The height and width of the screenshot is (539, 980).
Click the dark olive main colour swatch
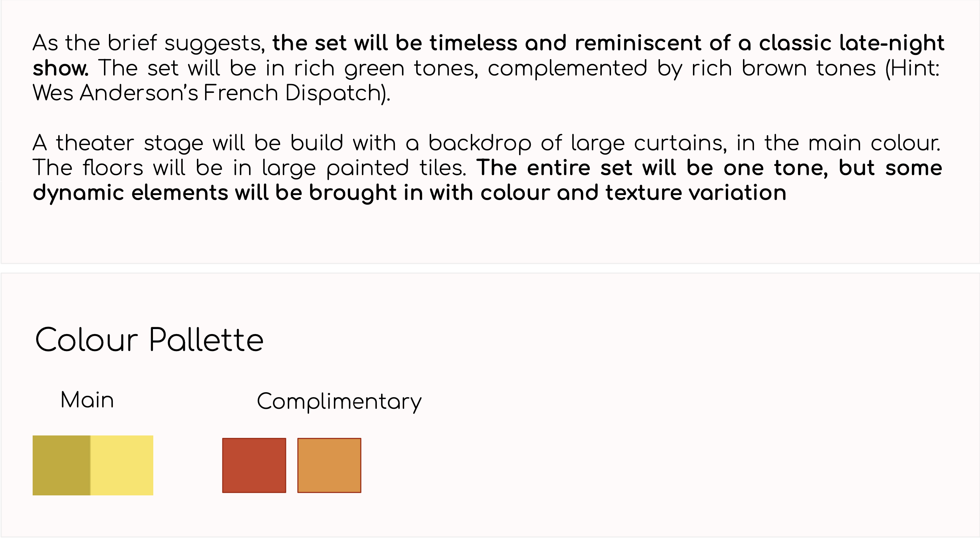[62, 465]
